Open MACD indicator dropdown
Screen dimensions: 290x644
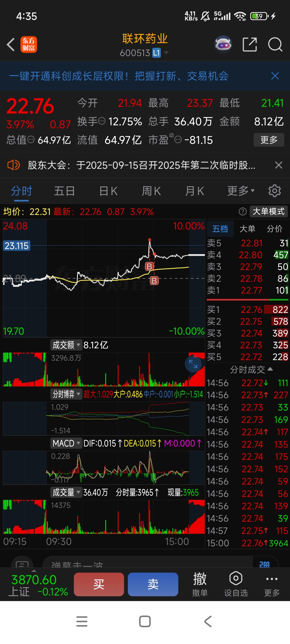tap(66, 443)
